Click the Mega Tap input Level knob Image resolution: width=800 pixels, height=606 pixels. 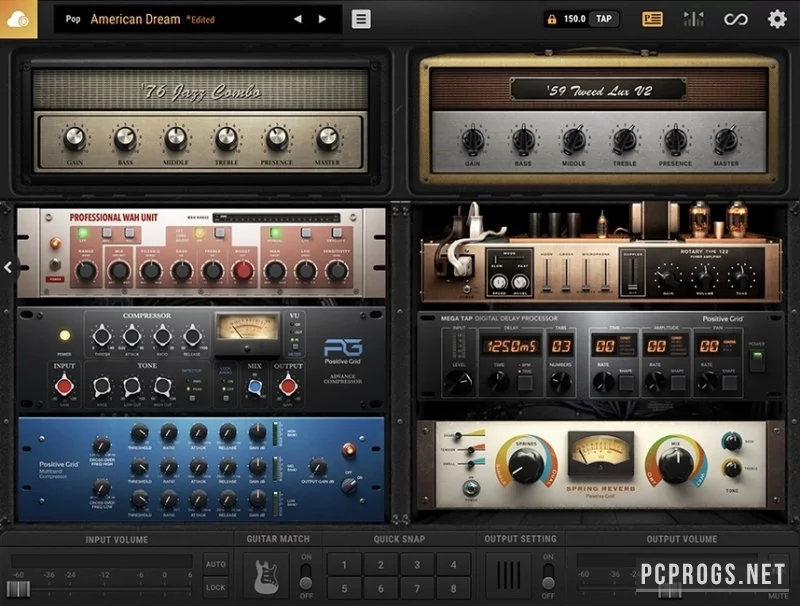coord(459,382)
